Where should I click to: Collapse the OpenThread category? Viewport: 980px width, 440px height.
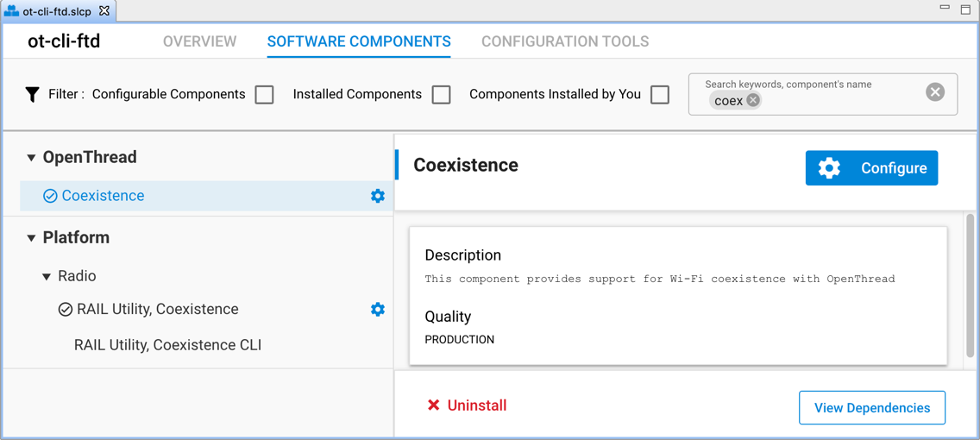click(x=31, y=158)
